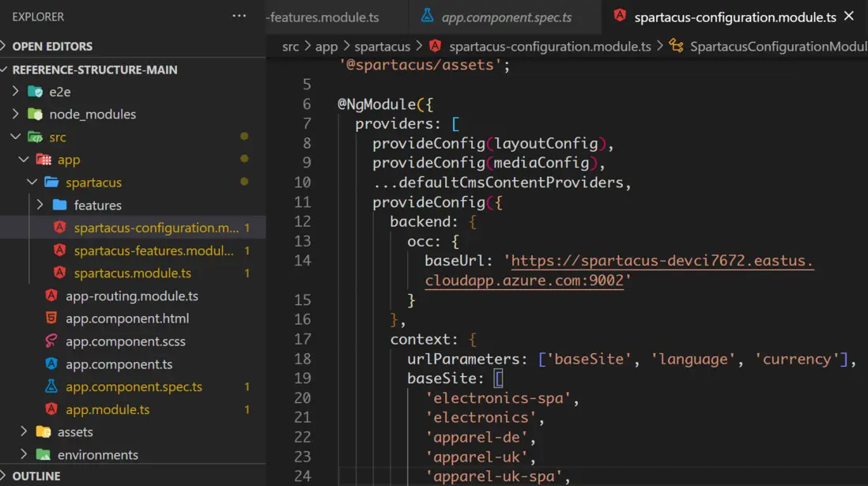868x486 pixels.
Task: Expand the e2e folder
Action: [16, 92]
